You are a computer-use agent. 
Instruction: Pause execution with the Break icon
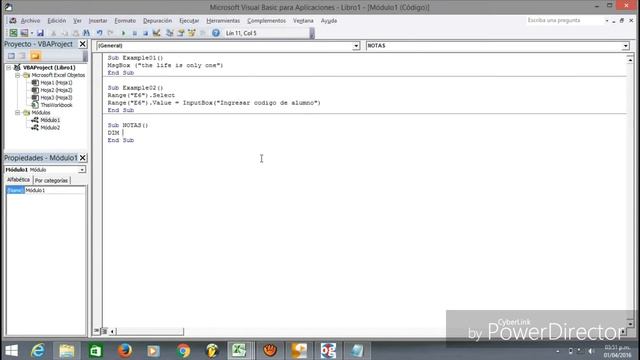[134, 33]
